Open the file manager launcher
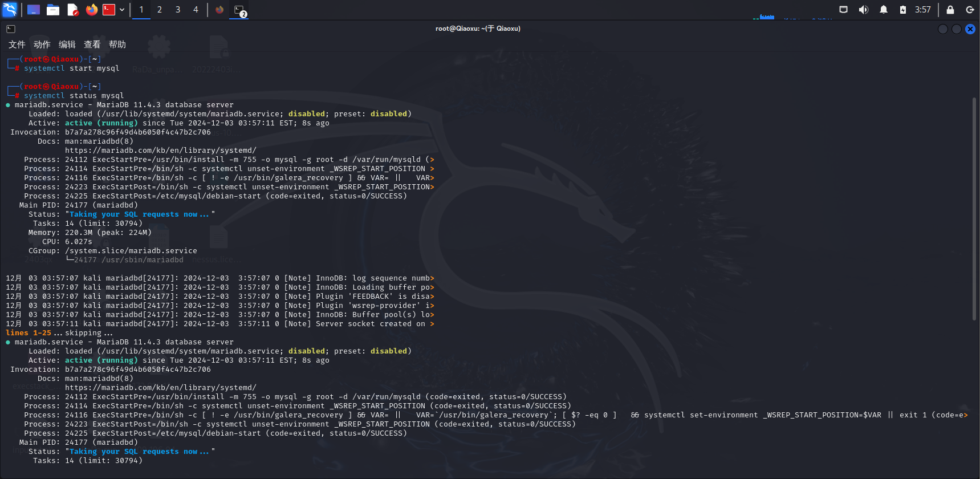980x479 pixels. coord(53,10)
